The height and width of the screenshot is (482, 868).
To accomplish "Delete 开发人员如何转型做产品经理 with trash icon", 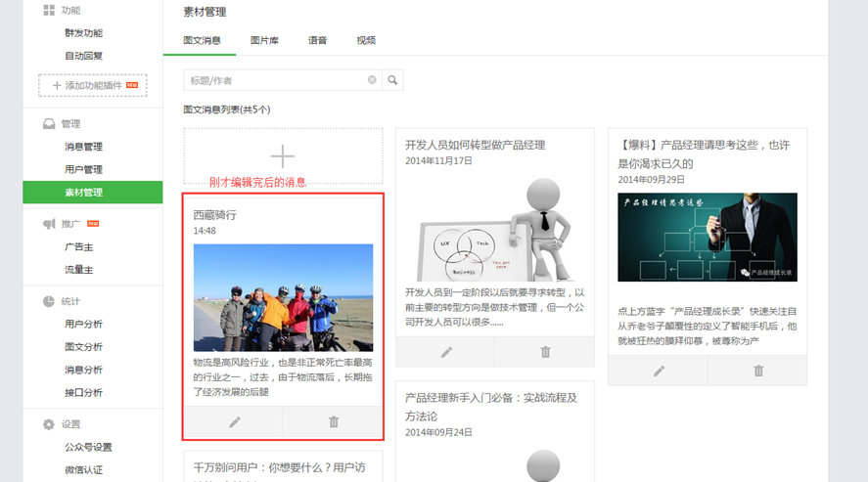I will [x=545, y=352].
